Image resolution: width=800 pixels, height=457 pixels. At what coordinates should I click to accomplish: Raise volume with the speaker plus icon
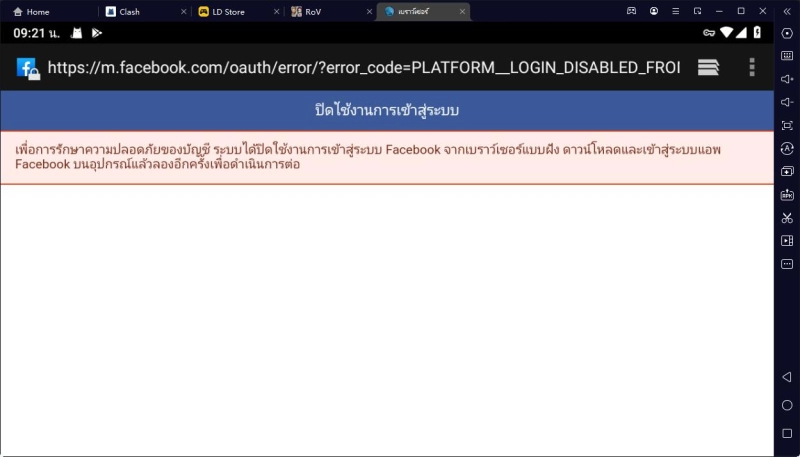click(x=787, y=79)
